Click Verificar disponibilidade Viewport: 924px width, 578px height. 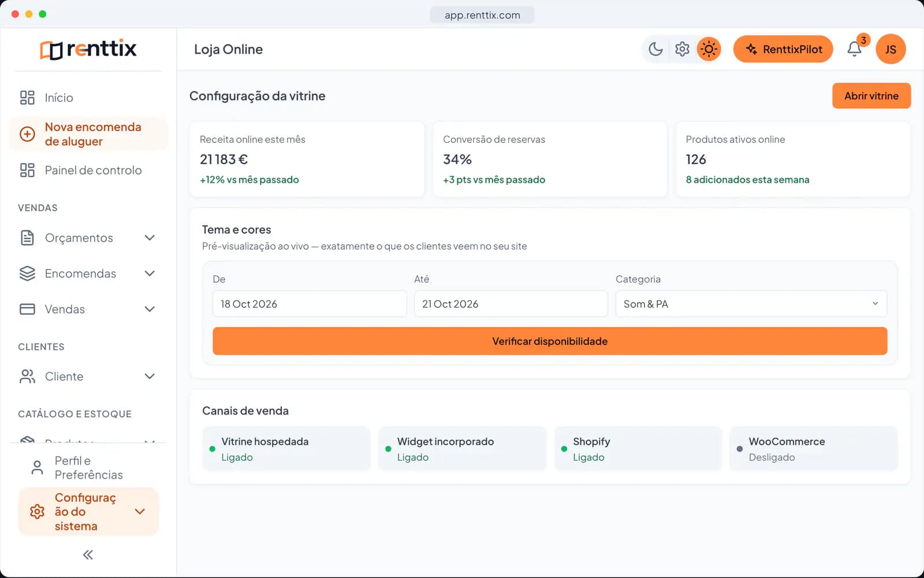[550, 341]
